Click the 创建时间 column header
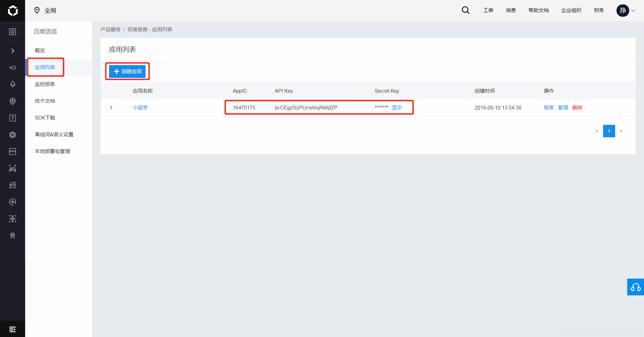 485,91
